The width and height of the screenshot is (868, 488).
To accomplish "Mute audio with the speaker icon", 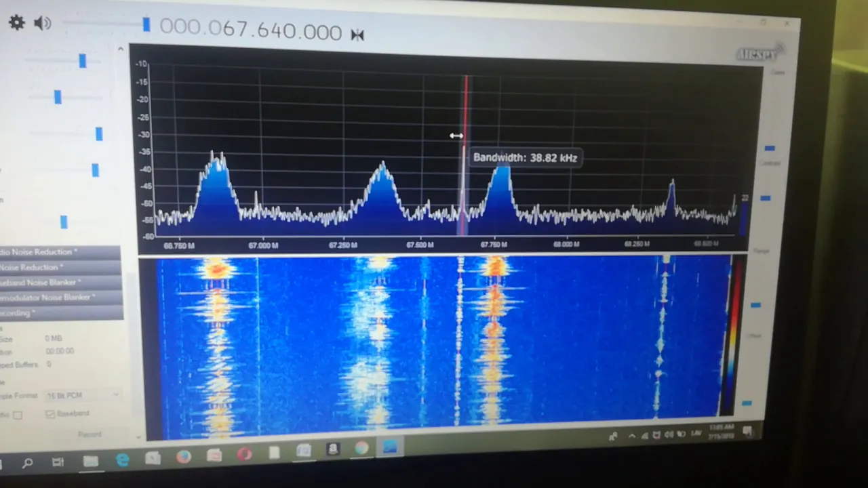I will (43, 23).
